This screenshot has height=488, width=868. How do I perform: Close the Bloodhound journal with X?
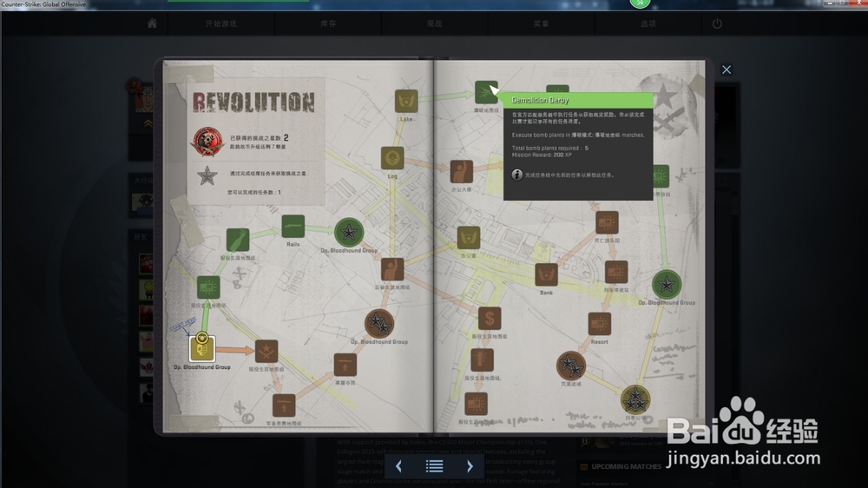pos(727,69)
